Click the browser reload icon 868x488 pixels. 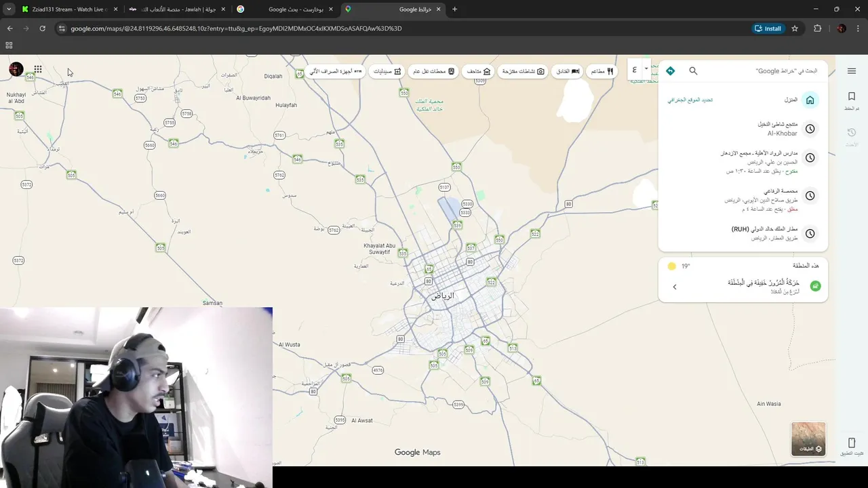coord(42,28)
